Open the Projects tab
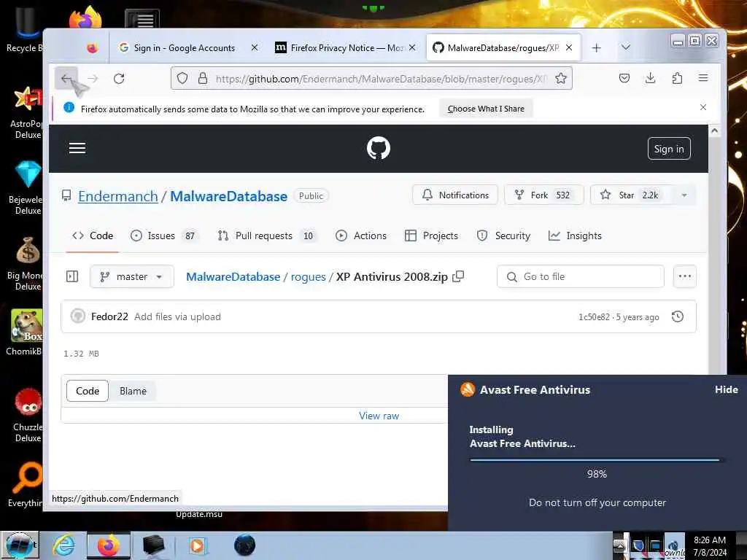 pos(431,236)
